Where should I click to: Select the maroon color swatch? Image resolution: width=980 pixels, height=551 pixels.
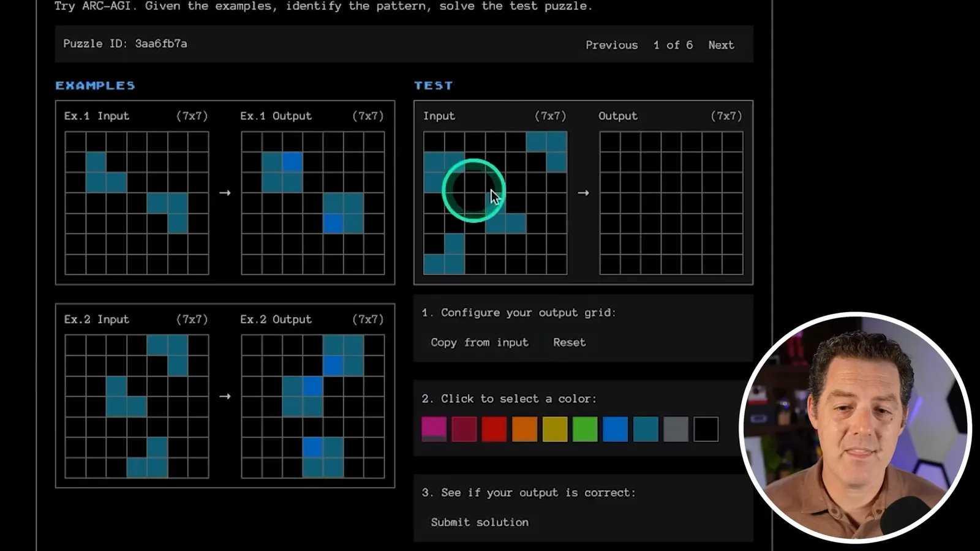(x=464, y=429)
